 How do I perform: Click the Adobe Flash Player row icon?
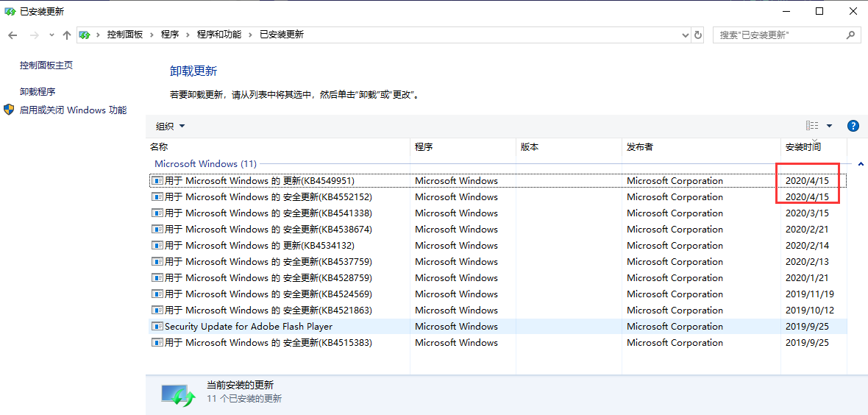tap(157, 327)
